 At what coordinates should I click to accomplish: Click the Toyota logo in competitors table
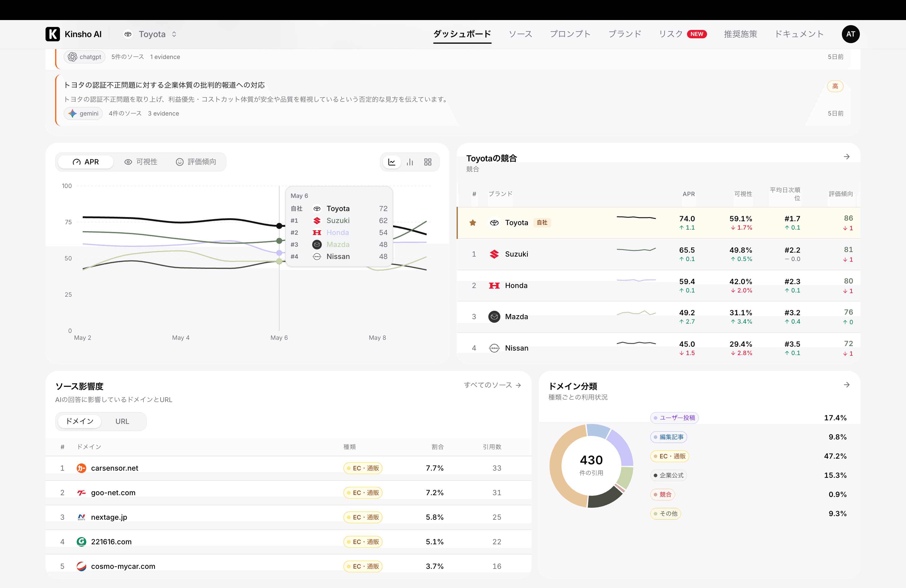tap(494, 223)
